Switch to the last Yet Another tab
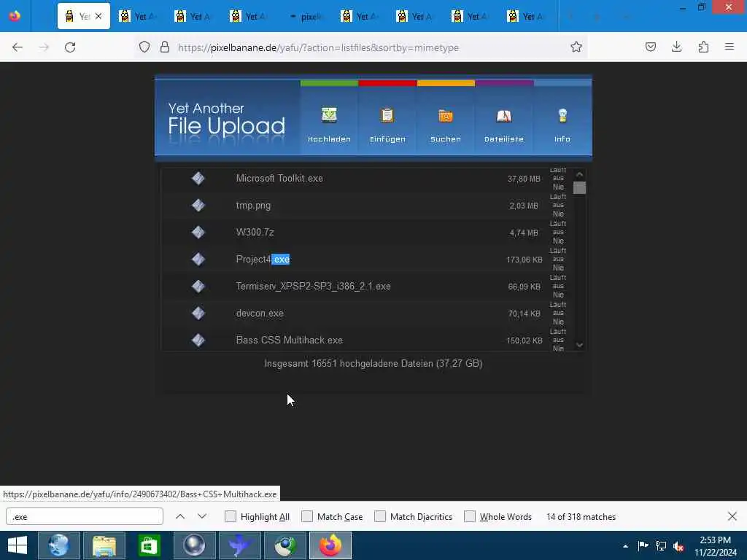 527,16
